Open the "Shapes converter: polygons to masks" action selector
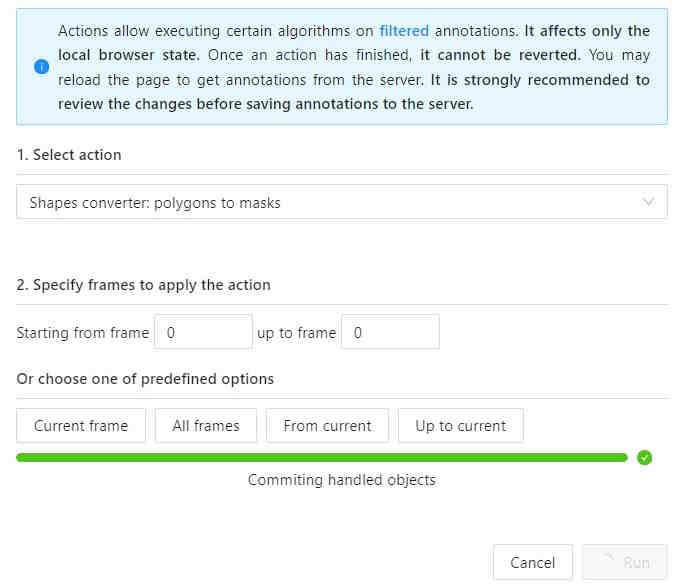 (330, 203)
